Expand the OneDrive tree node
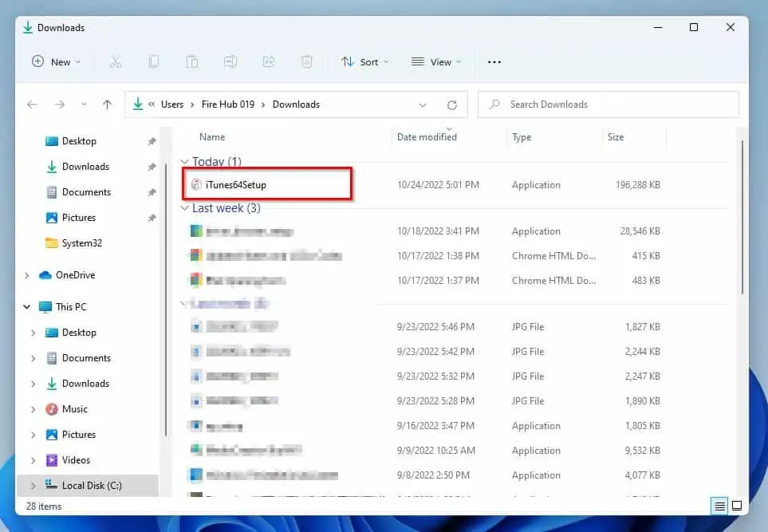 27,275
